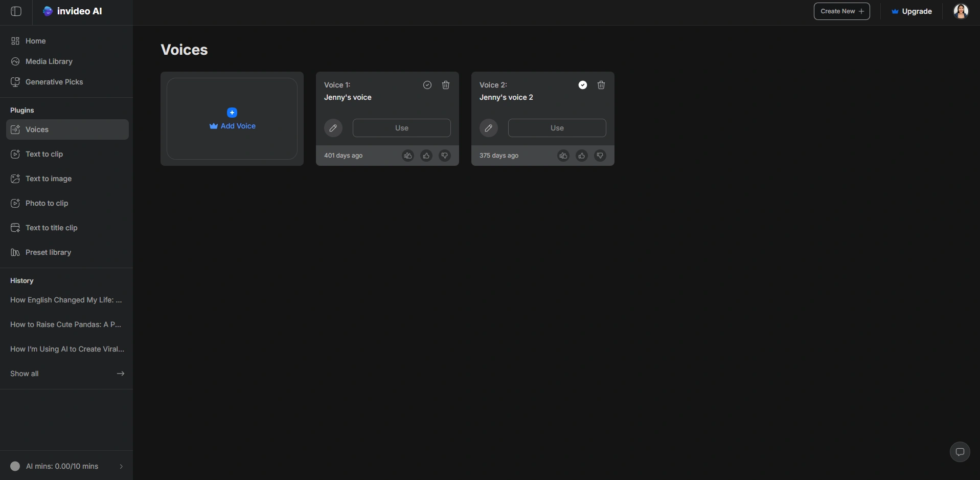Screen dimensions: 980x480
Task: Delete Jenny's voice 2 with the trash icon
Action: (x=601, y=85)
